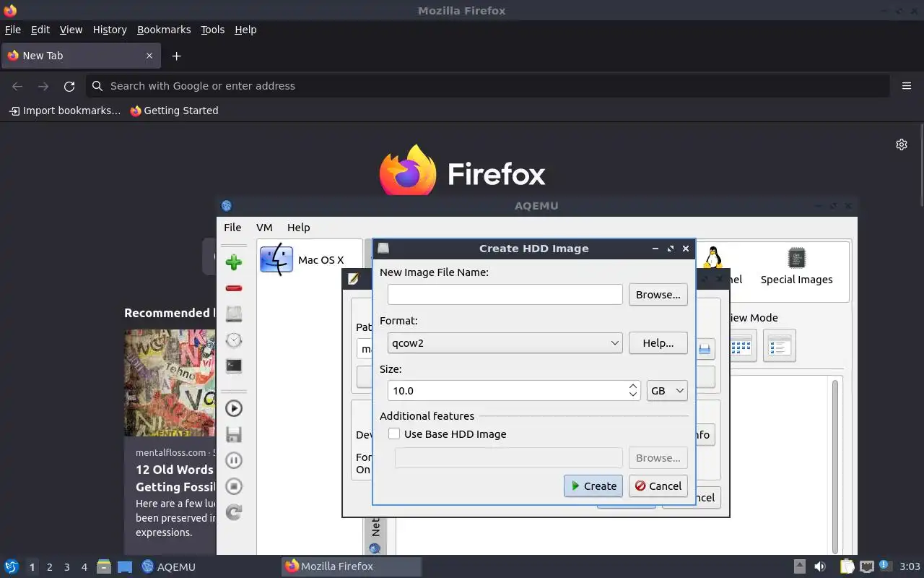Open the Firefox Edit menu
This screenshot has width=924, height=578.
(x=40, y=30)
